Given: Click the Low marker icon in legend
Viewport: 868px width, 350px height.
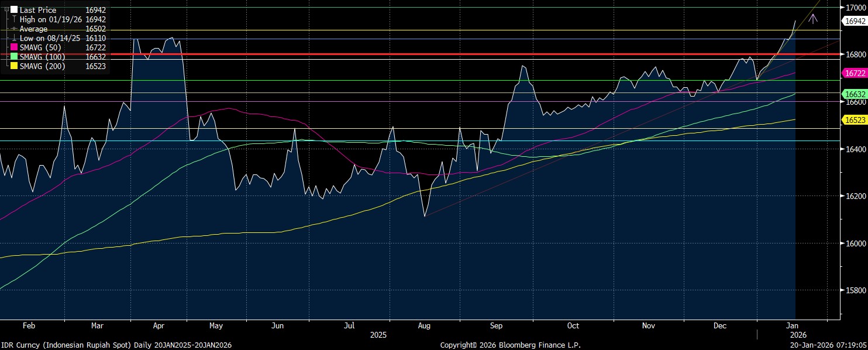Looking at the screenshot, I should (x=14, y=38).
